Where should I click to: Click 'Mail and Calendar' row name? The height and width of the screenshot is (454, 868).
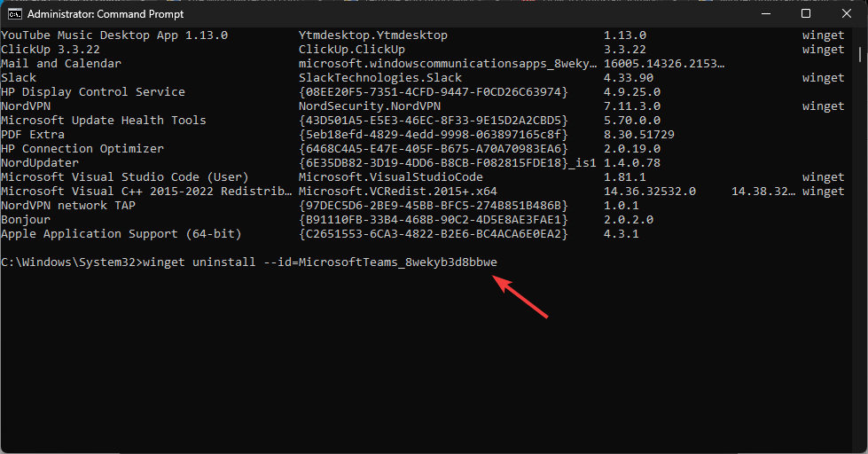click(x=61, y=64)
